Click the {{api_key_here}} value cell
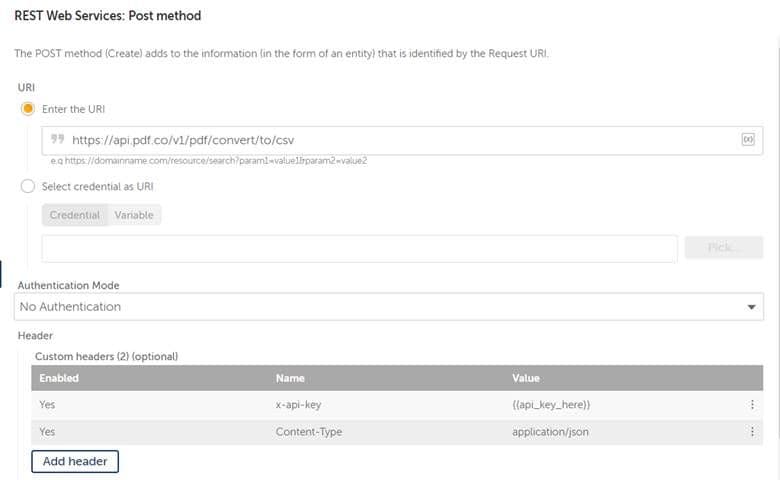 [551, 405]
